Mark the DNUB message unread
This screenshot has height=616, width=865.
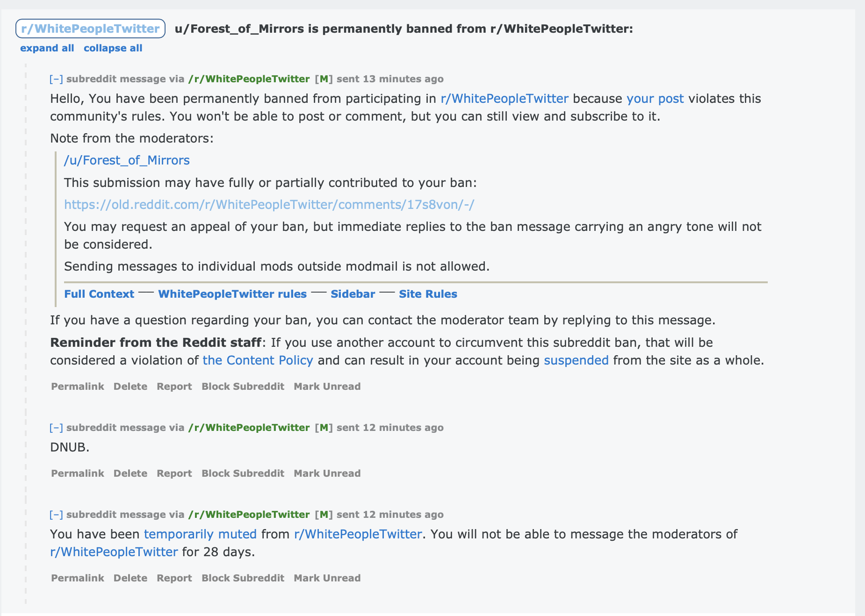[327, 473]
